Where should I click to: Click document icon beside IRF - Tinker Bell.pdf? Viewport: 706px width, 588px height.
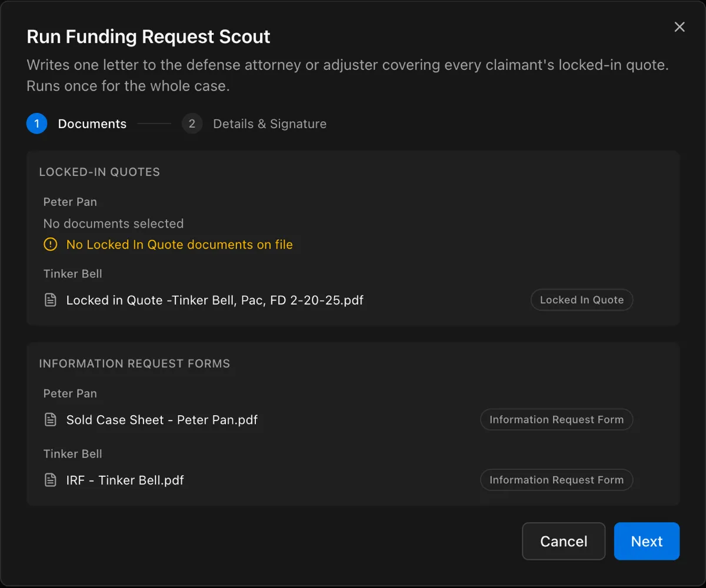(51, 480)
